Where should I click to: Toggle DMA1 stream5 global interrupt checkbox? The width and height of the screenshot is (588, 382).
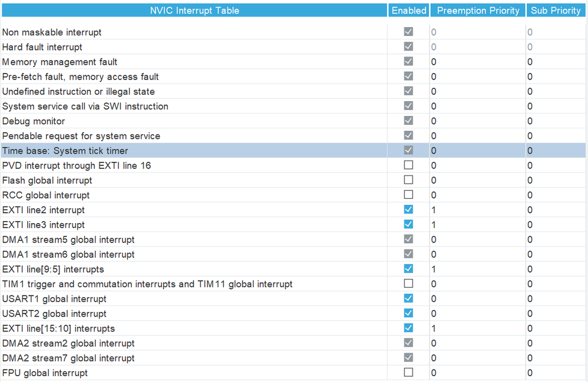(408, 239)
